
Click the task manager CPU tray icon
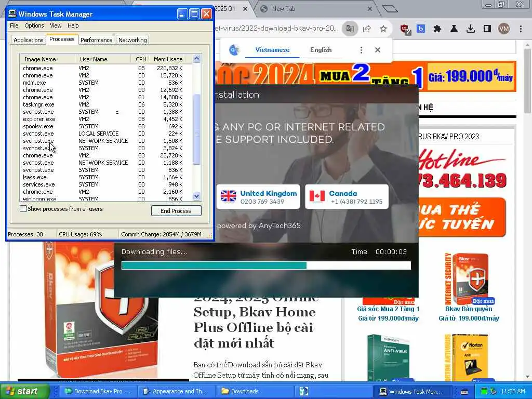pyautogui.click(x=484, y=392)
